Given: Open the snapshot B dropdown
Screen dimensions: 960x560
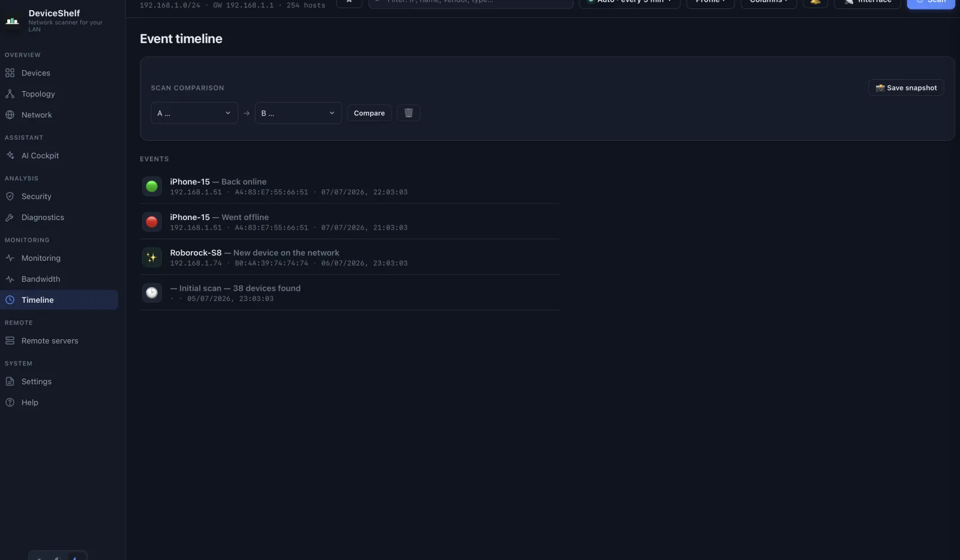Looking at the screenshot, I should coord(298,113).
